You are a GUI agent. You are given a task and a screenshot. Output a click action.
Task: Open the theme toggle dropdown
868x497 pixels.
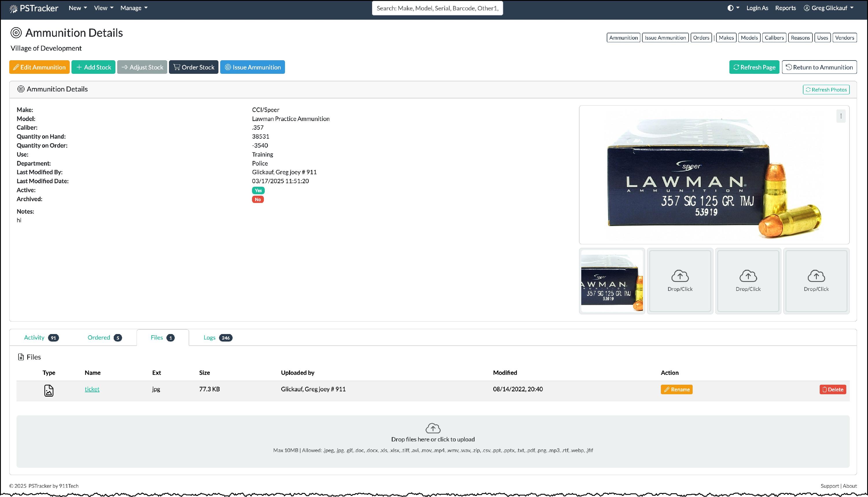733,8
